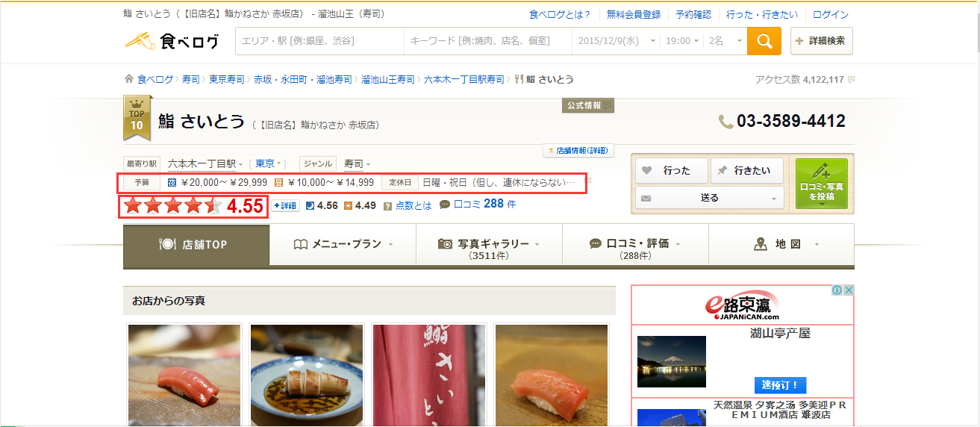Toggle the 行った visited button

pos(670,171)
